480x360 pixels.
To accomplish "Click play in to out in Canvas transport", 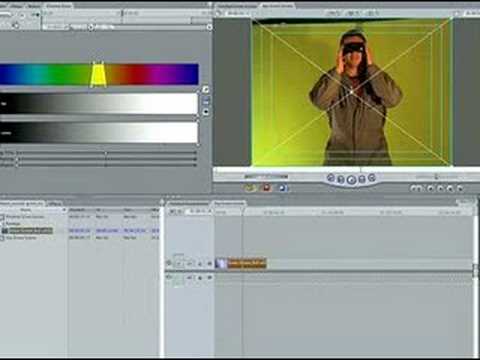I will [x=341, y=179].
